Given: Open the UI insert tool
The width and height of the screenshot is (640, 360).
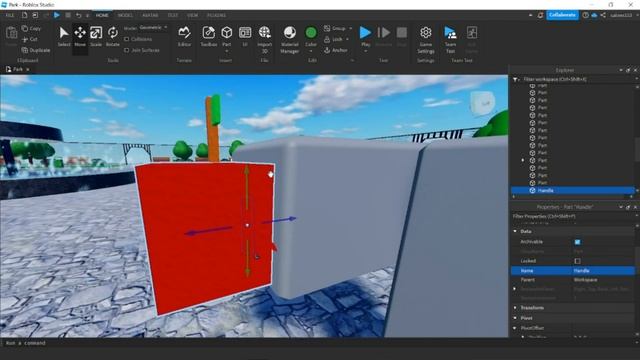Looking at the screenshot, I should (x=245, y=36).
